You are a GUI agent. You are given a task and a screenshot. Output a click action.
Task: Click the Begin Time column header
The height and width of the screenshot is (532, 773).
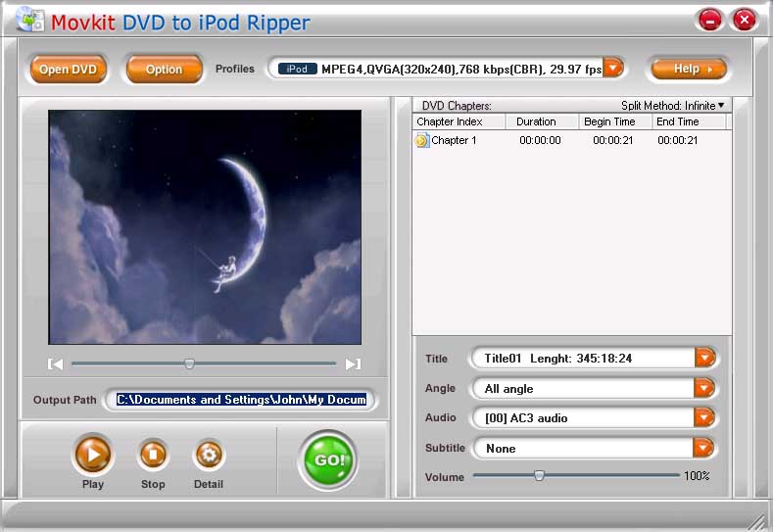615,121
